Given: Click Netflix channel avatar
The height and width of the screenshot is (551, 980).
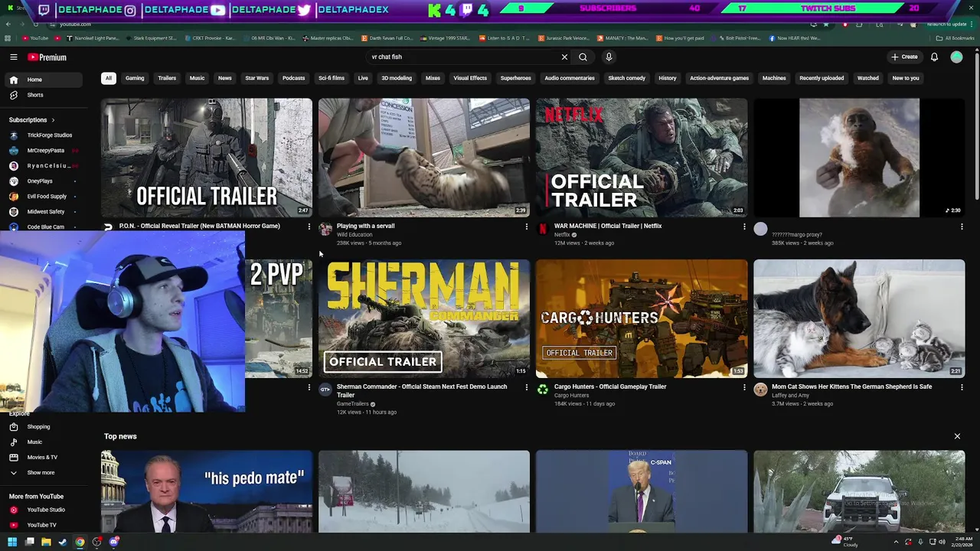Looking at the screenshot, I should click(x=543, y=229).
